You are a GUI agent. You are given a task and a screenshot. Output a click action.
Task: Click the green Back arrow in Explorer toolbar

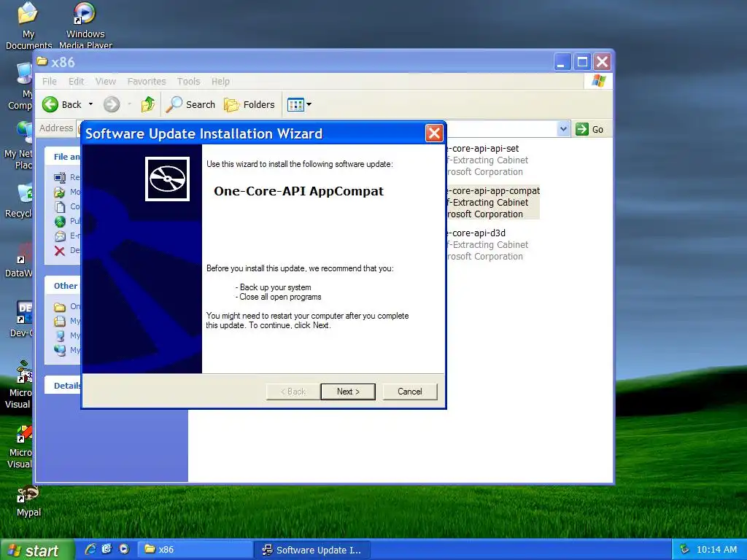50,104
